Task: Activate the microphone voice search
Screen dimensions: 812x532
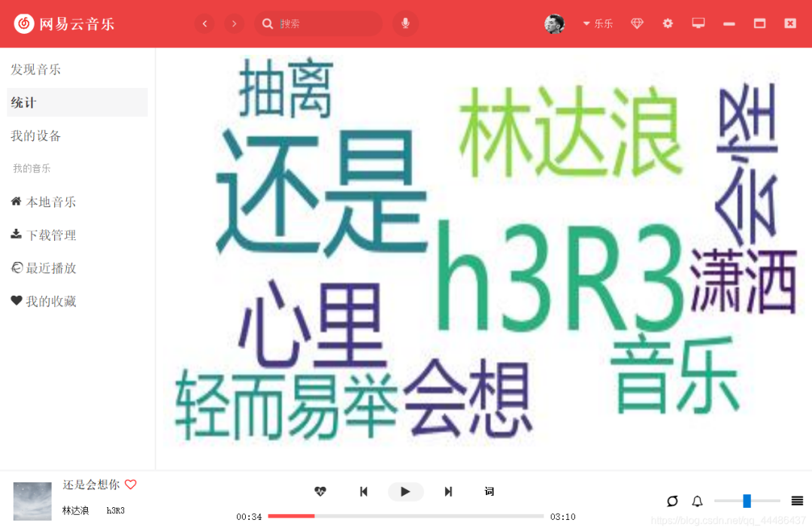Action: [x=405, y=23]
